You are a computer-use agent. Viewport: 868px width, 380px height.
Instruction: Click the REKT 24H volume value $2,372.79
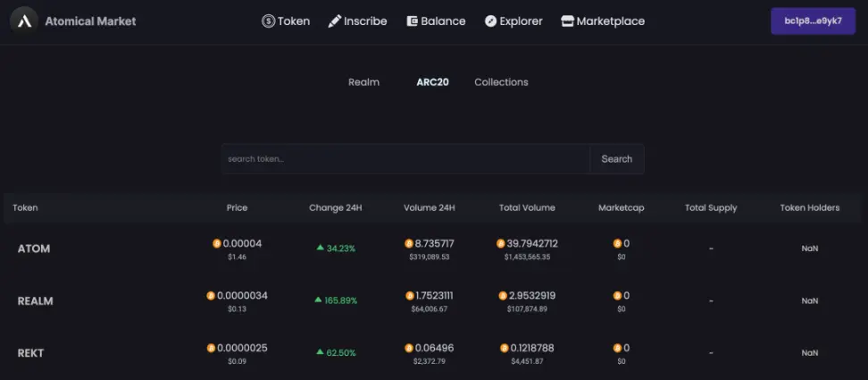coord(429,361)
